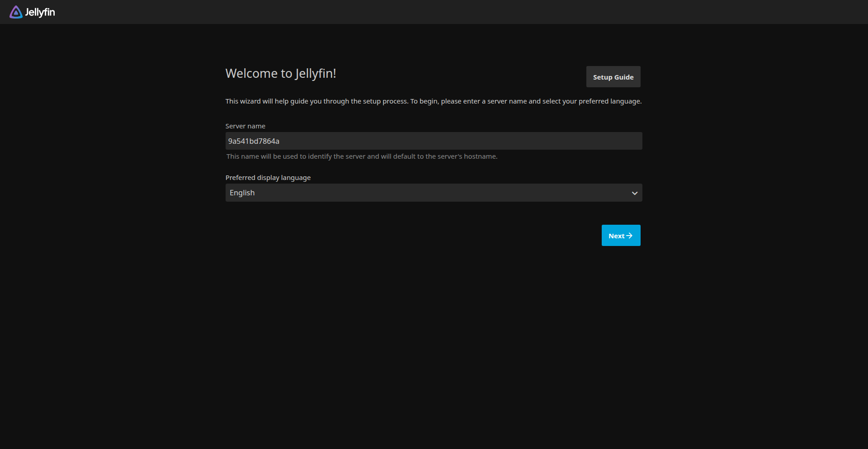The image size is (868, 449).
Task: Open the Setup Guide
Action: pos(613,77)
